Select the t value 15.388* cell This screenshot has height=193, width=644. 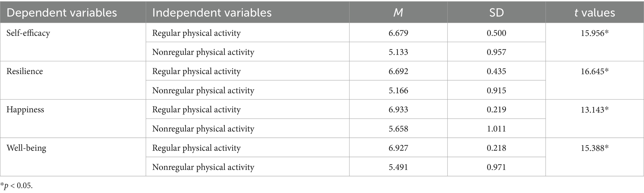coord(594,148)
